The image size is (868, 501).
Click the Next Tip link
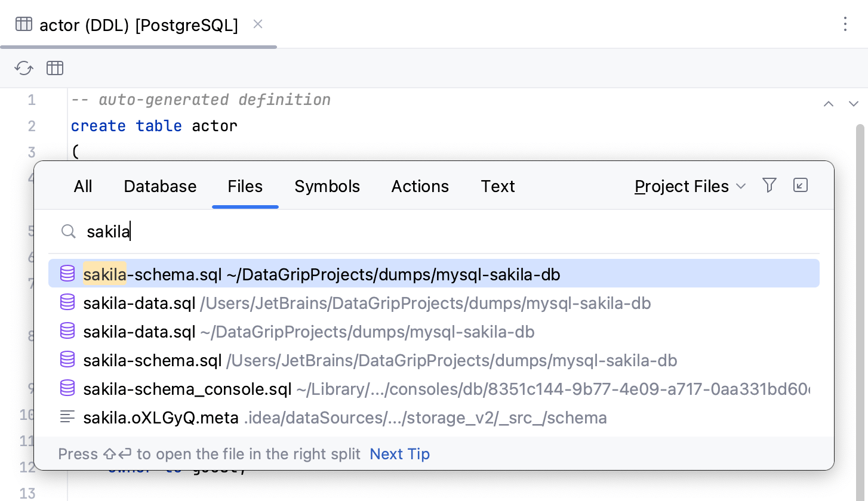399,454
